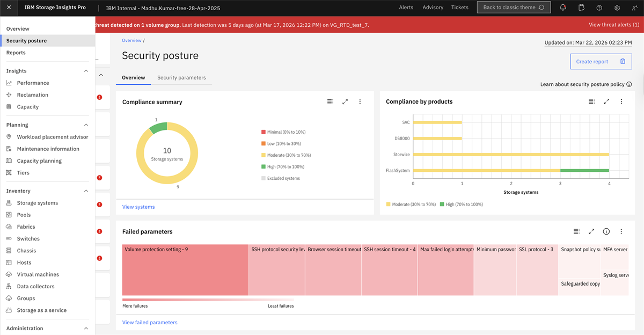
Task: Click the Capacity planning icon
Action: (9, 161)
